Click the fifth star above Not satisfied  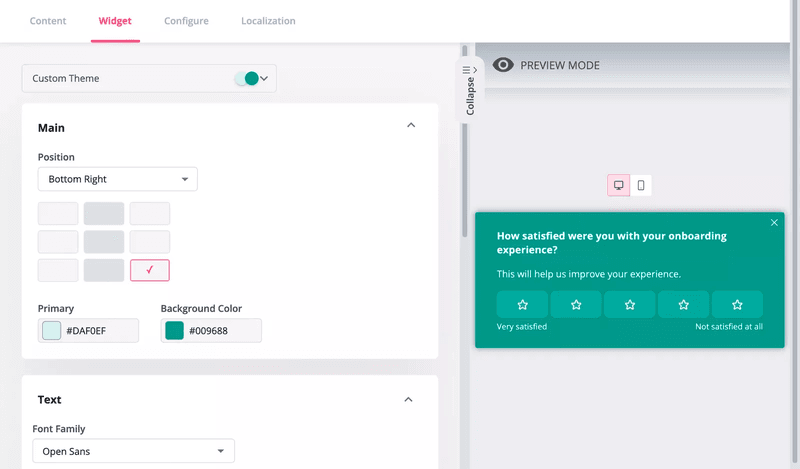[x=737, y=305]
